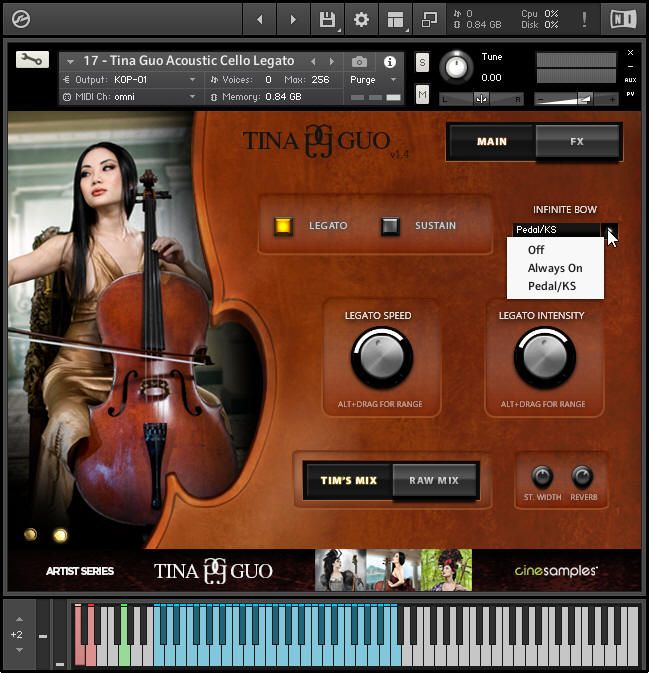Switch to the MAIN tab

coord(491,142)
